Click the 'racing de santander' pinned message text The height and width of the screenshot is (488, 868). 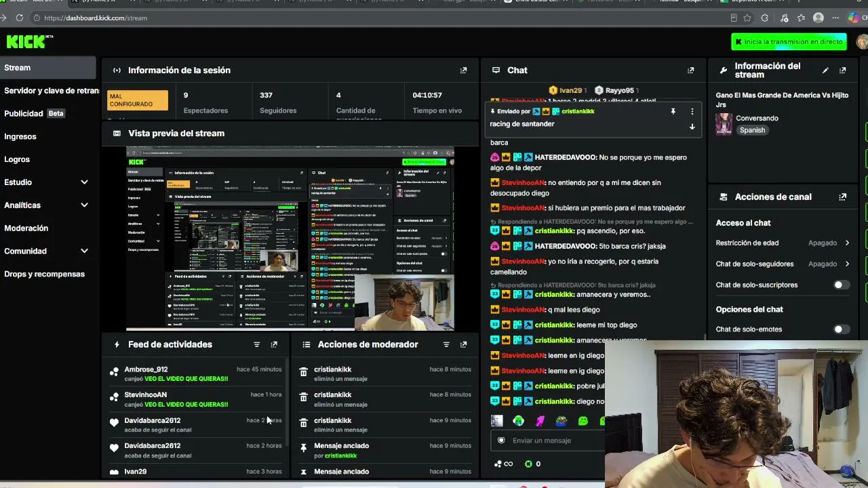[522, 124]
